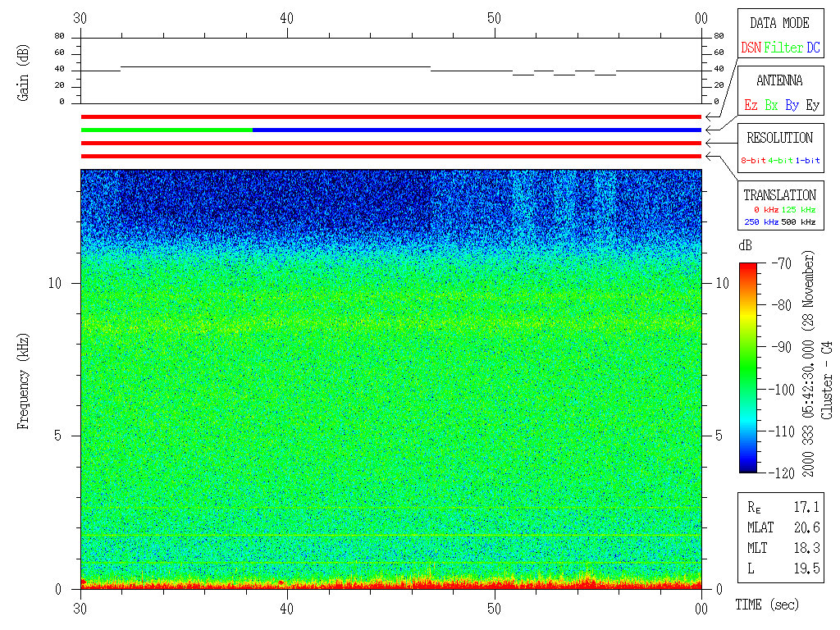Click the blue DC data mode label
This screenshot has width=840, height=630.
click(813, 48)
